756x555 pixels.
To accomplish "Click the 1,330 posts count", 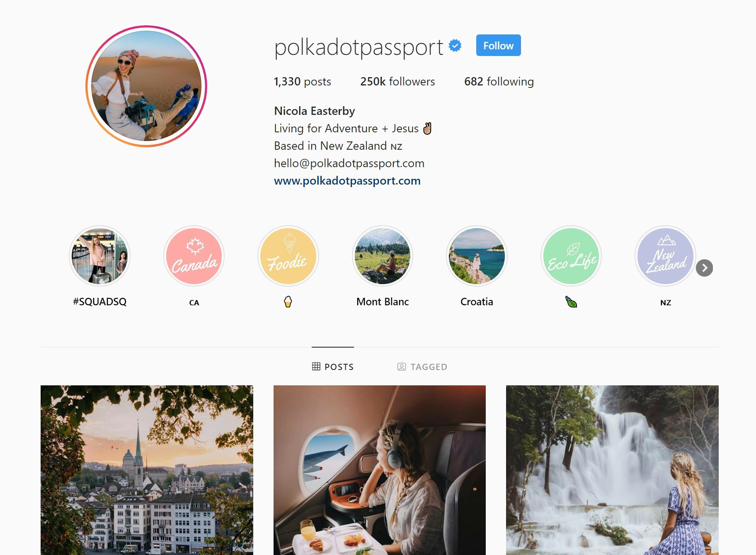I will click(x=303, y=81).
